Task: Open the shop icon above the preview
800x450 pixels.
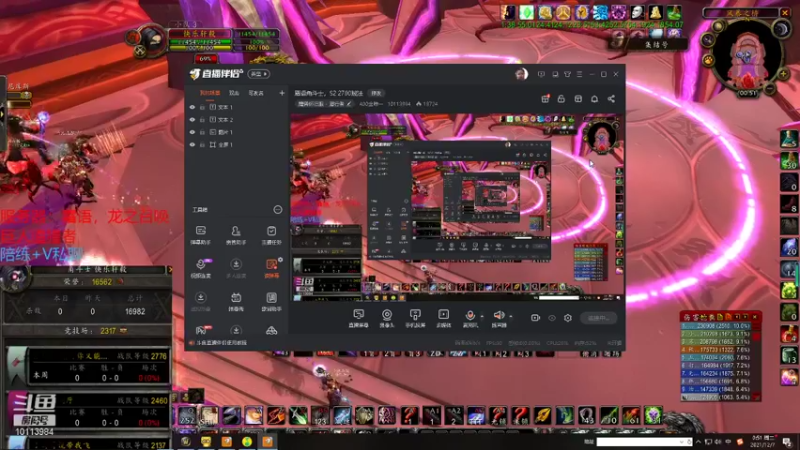Action: coord(578,99)
